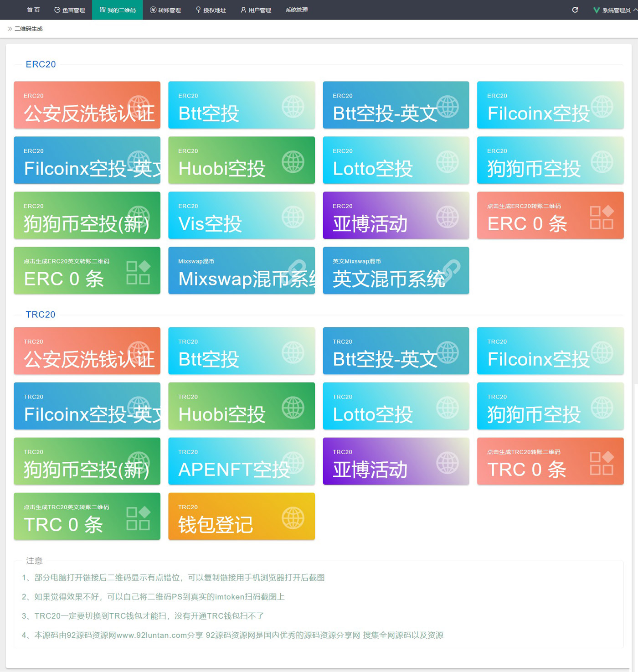Open TRC20 APENFT空投 card
This screenshot has height=672, width=638.
(242, 461)
